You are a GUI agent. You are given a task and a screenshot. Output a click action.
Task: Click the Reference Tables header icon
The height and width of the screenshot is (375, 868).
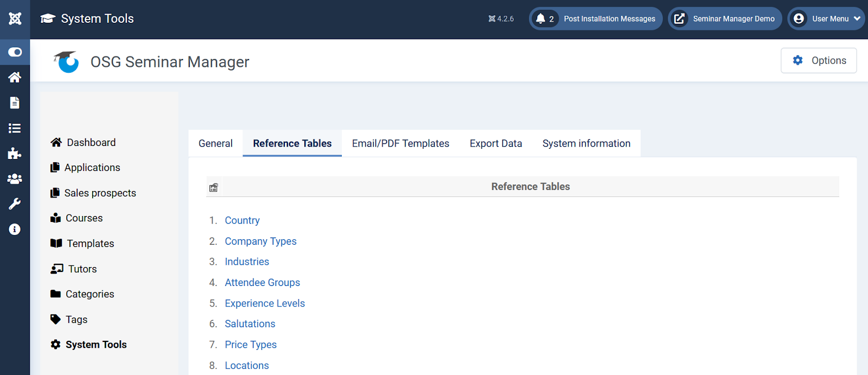coord(214,187)
